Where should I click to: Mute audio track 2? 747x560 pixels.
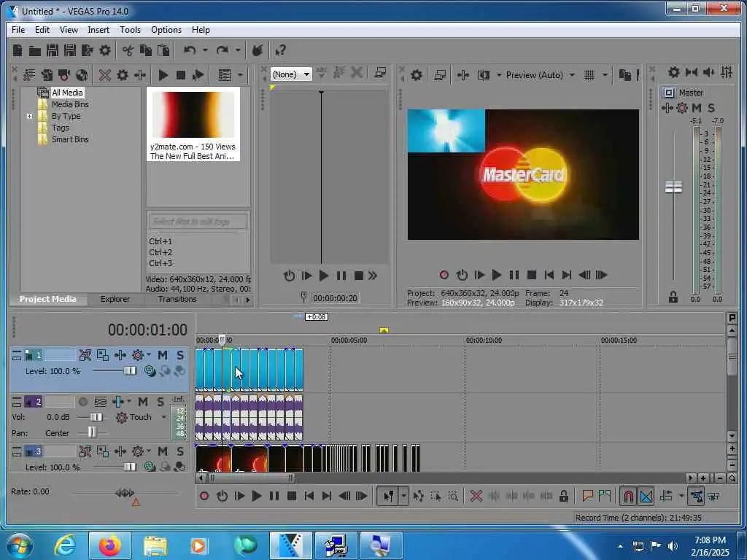[x=142, y=402]
